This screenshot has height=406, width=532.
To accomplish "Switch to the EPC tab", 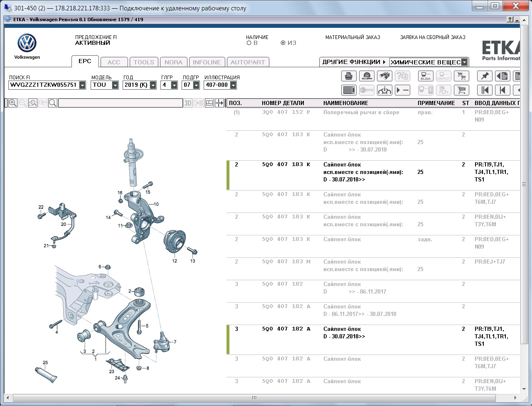I will [85, 61].
